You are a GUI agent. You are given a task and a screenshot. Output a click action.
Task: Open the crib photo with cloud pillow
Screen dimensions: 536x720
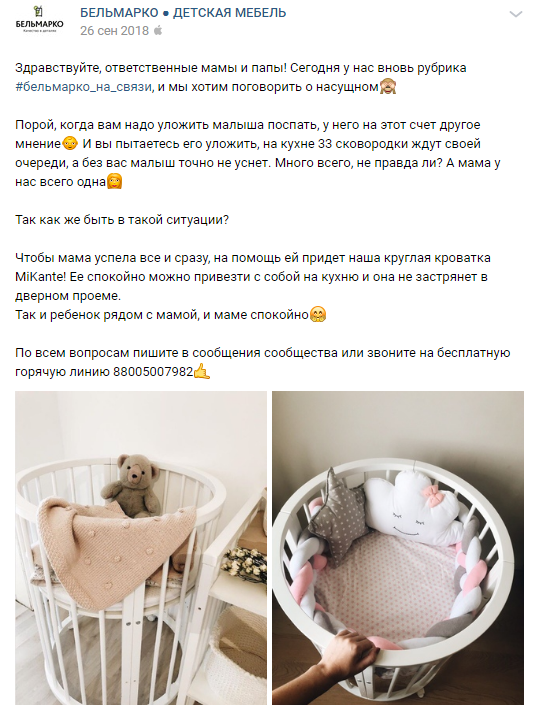(398, 548)
